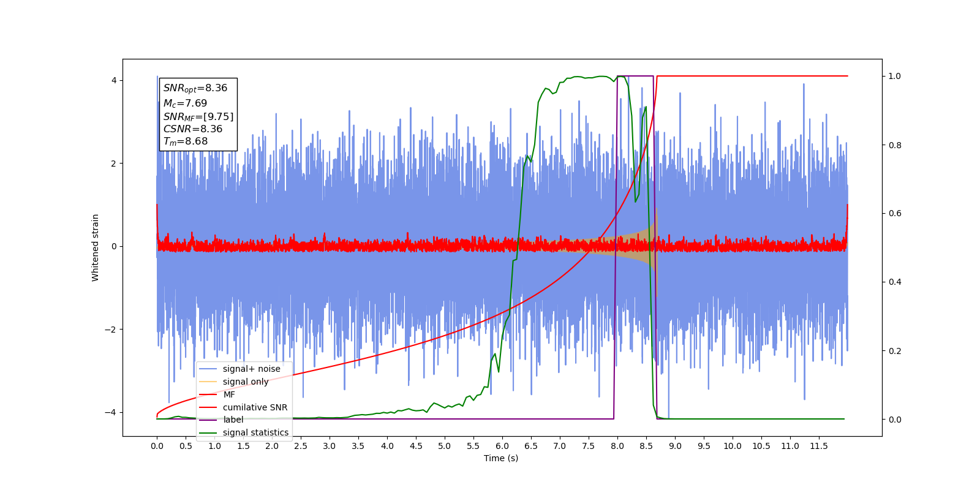This screenshot has width=980, height=490.
Task: Click the 0.8 tick on right axis
Action: 895,145
